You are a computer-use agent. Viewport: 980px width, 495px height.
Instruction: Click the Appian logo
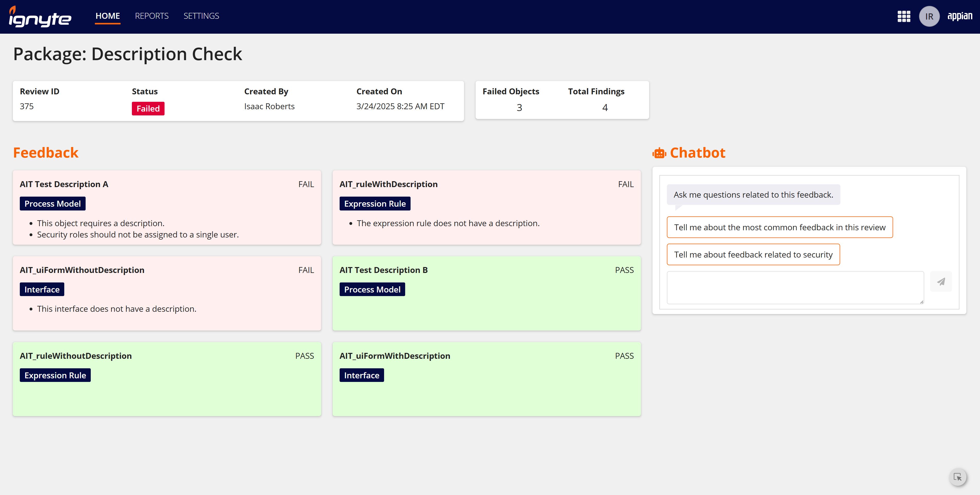point(959,16)
